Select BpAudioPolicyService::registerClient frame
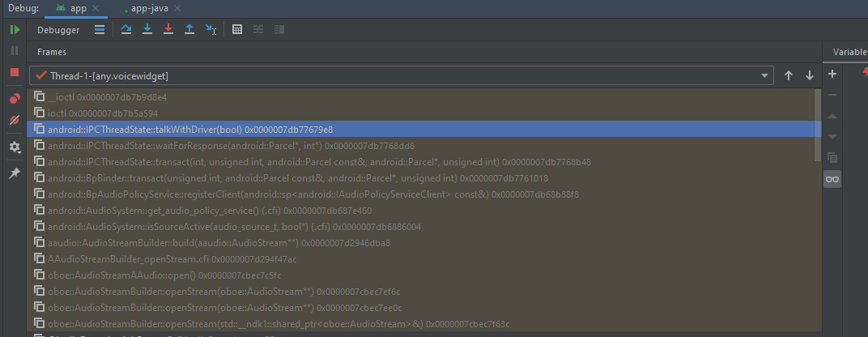The width and height of the screenshot is (868, 337). tap(421, 194)
